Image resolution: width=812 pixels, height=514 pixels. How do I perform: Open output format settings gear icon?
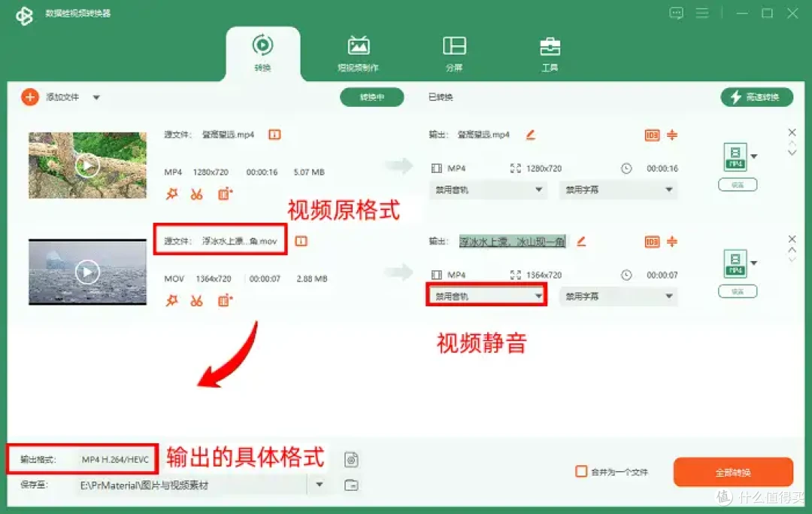coord(351,460)
